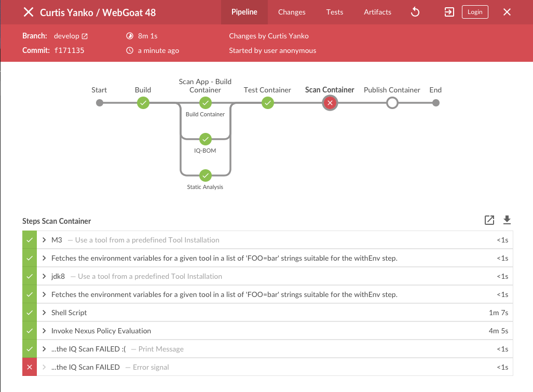Open full log in new window icon
This screenshot has height=392, width=533.
(489, 220)
